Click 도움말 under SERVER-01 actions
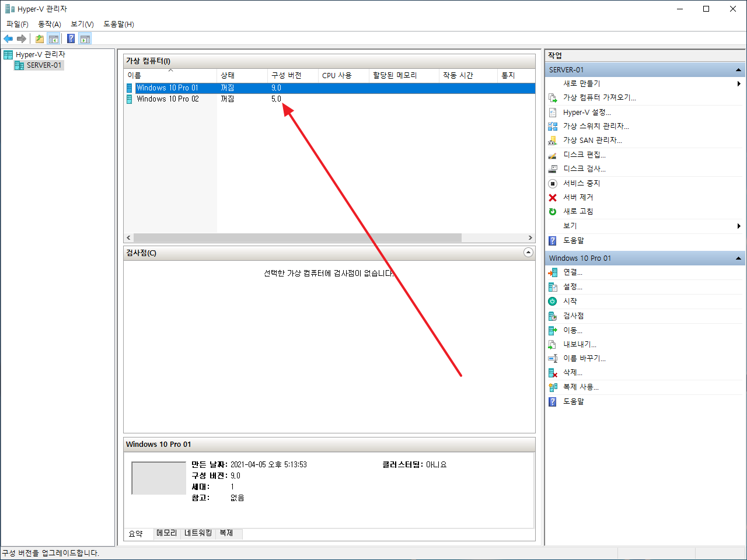This screenshot has height=560, width=747. 574,240
